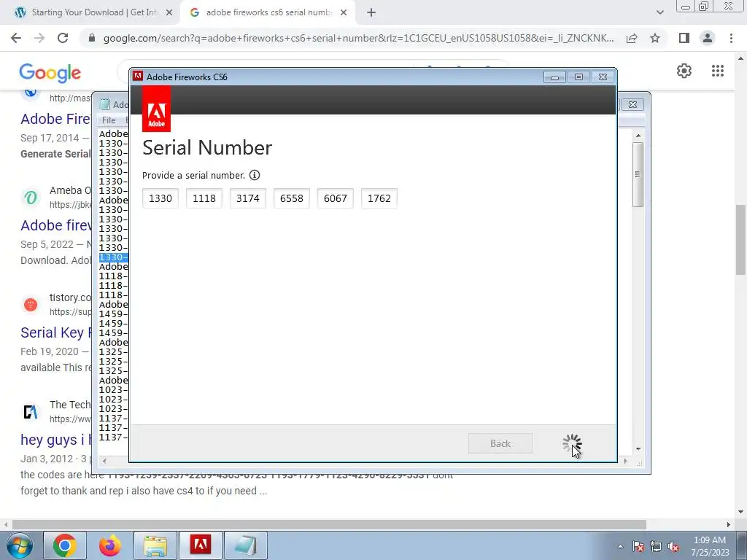The image size is (747, 560).
Task: Click the last 1137- line in Notepad
Action: click(x=113, y=437)
